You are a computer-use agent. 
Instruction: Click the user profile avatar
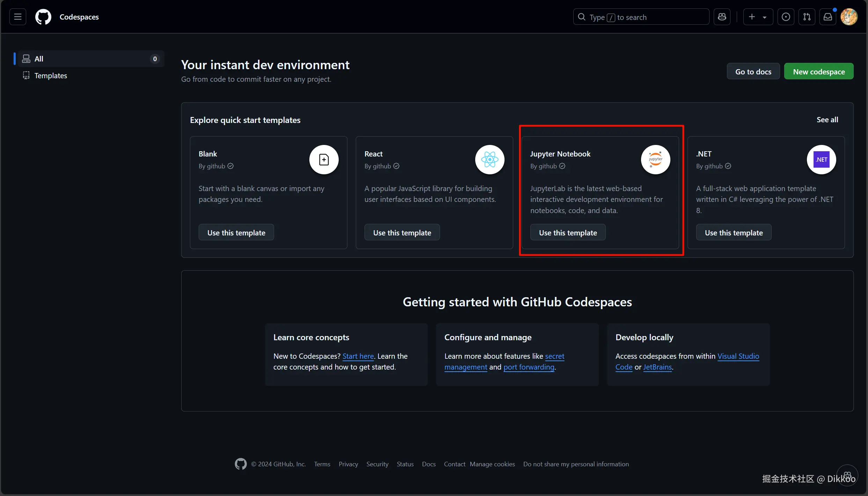[849, 17]
